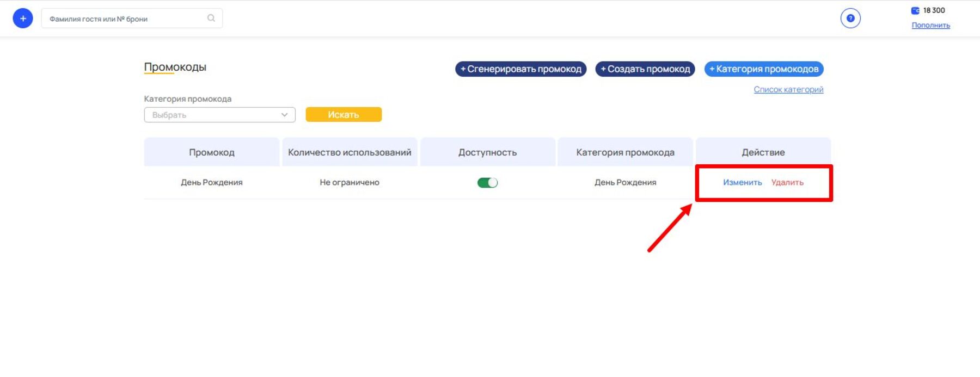Click the blue plus button in the header
The width and height of the screenshot is (980, 377).
pos(23,18)
